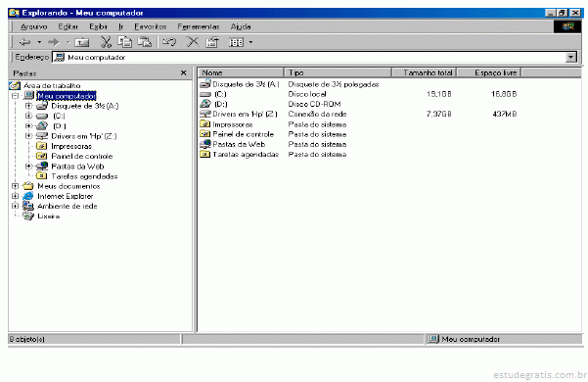Click the Back arrow toolbar button

(25, 42)
